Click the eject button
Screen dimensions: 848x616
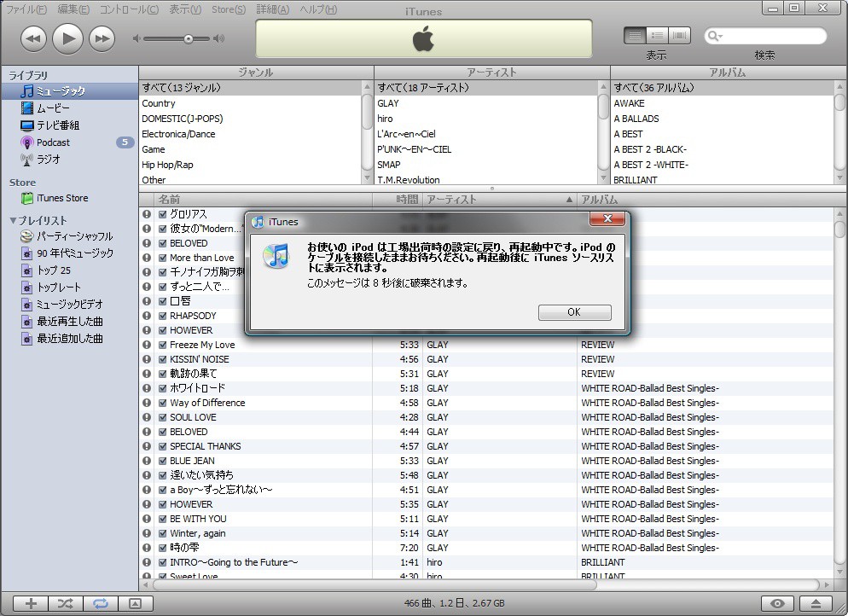[816, 603]
